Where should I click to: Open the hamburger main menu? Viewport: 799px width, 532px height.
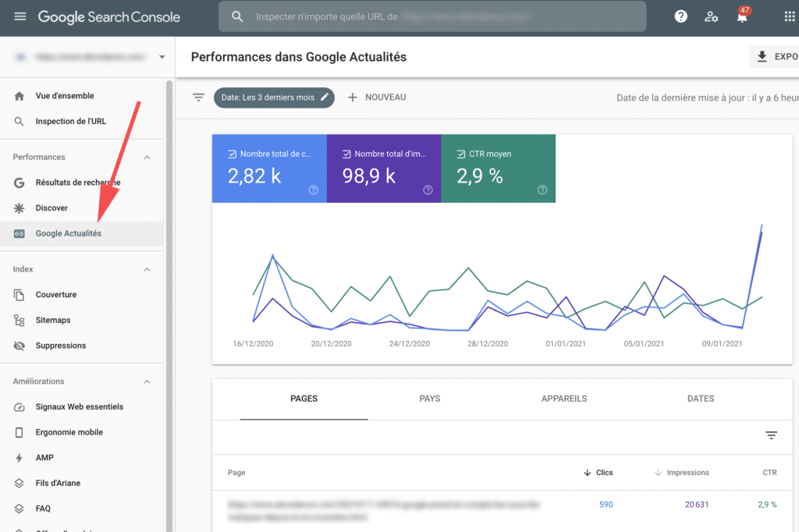pyautogui.click(x=20, y=16)
